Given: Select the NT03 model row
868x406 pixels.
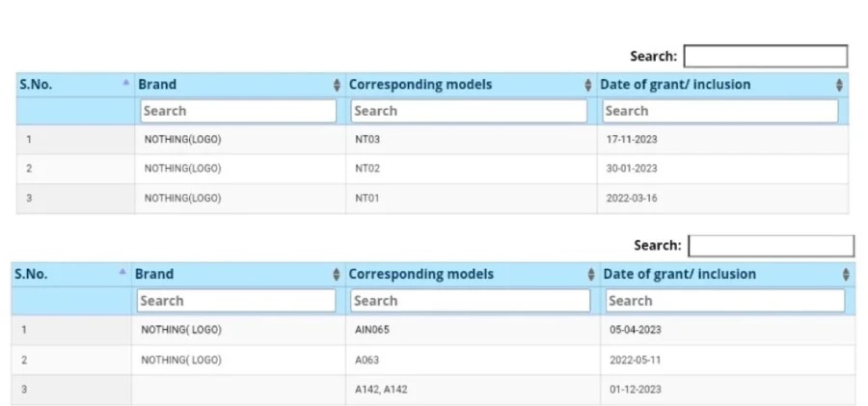Looking at the screenshot, I should click(432, 140).
